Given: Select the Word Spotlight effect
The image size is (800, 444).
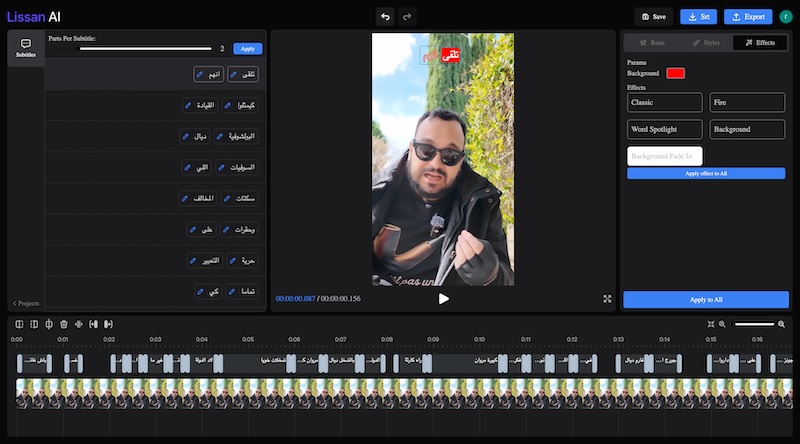Looking at the screenshot, I should [x=665, y=129].
